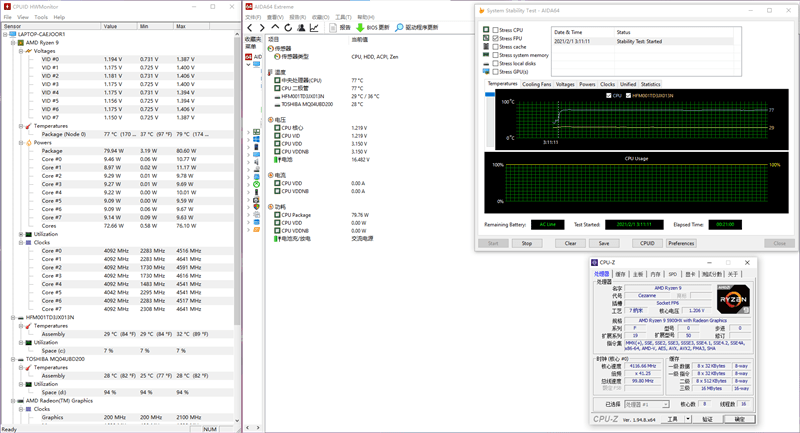Click 温度 thermometer heading icon

(x=271, y=72)
